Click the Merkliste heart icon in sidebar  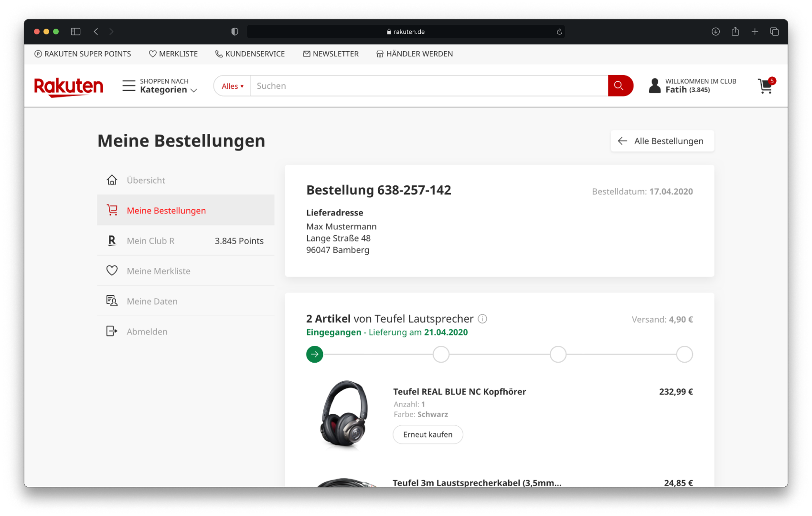112,271
